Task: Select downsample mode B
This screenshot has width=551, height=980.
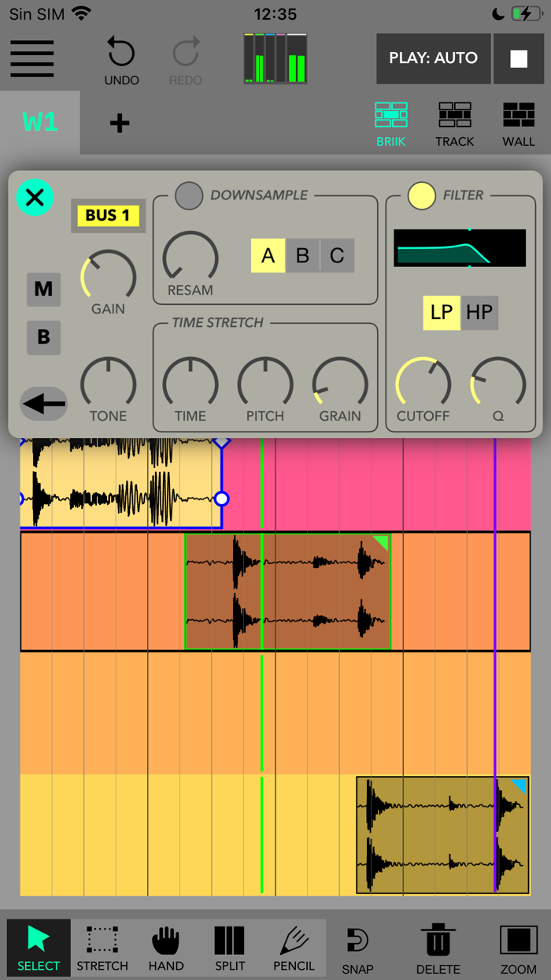Action: (302, 255)
